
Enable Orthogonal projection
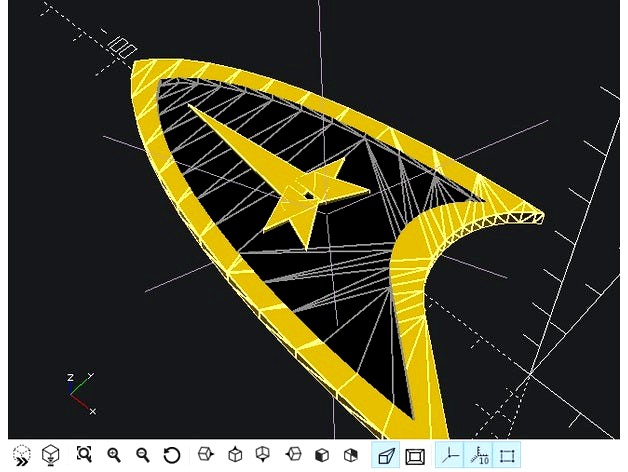(415, 456)
